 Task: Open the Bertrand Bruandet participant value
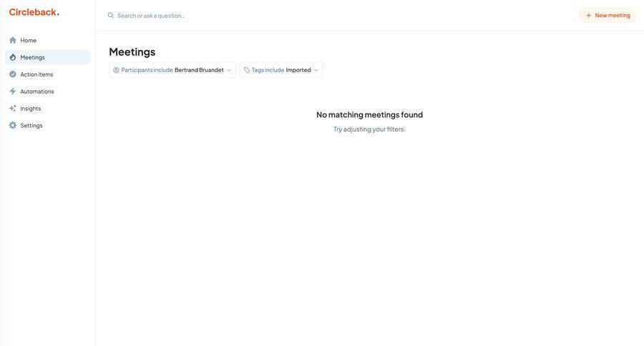coord(199,70)
